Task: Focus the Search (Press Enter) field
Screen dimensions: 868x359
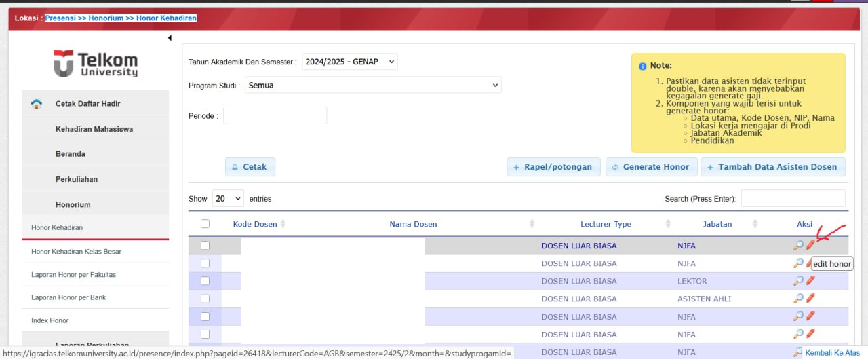Action: pos(793,199)
